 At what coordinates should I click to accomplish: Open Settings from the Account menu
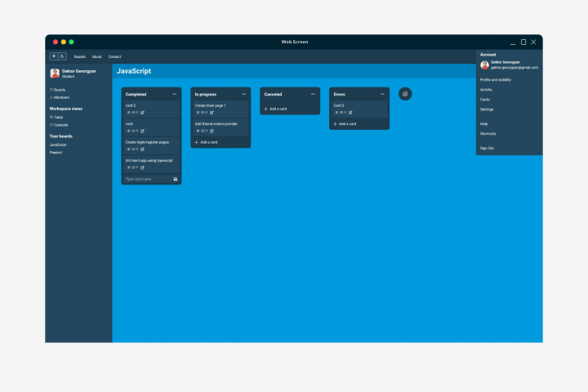click(487, 109)
